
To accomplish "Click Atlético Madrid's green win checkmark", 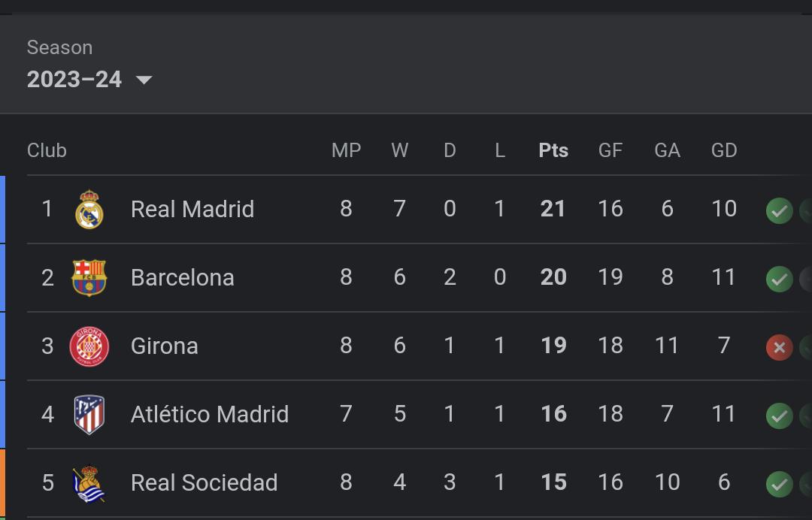I will click(780, 416).
